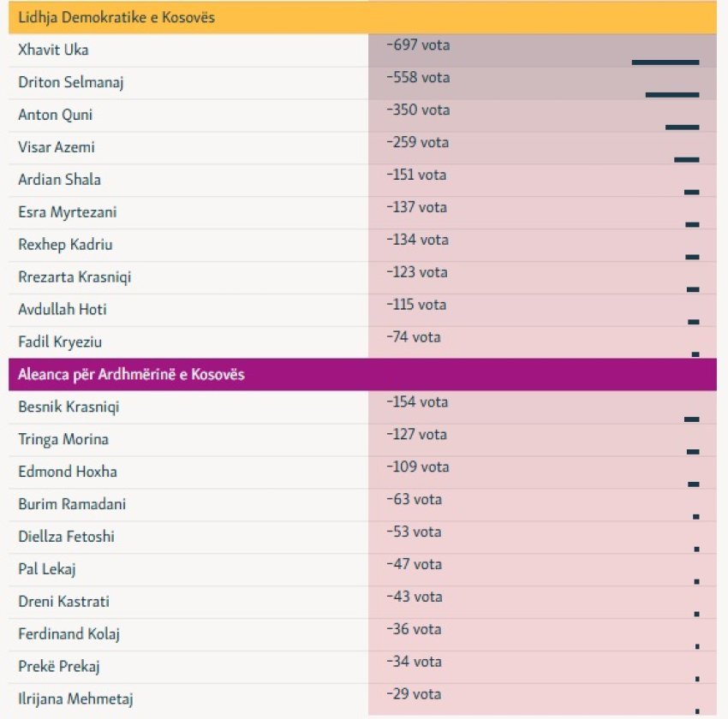Select candidate name Xhavit Uka
The height and width of the screenshot is (719, 728).
click(x=53, y=50)
